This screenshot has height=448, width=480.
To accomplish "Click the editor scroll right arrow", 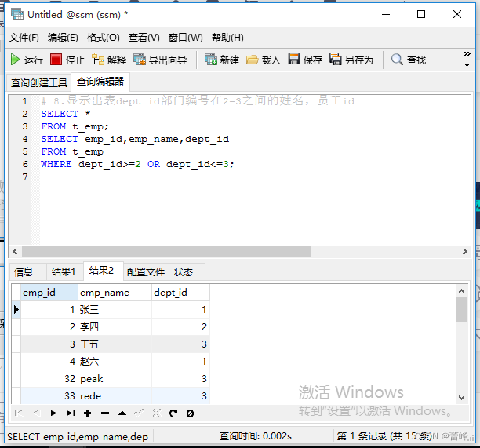I will coord(464,251).
